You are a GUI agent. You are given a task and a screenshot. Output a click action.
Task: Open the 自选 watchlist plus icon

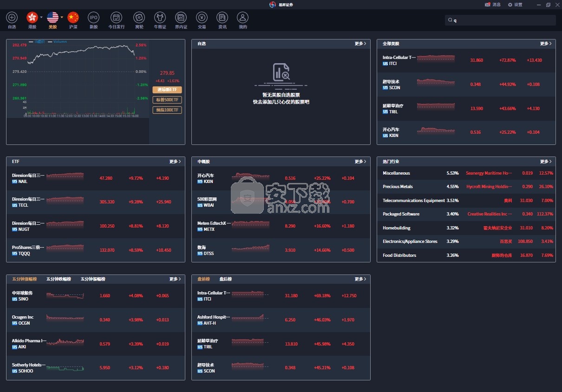pos(12,18)
